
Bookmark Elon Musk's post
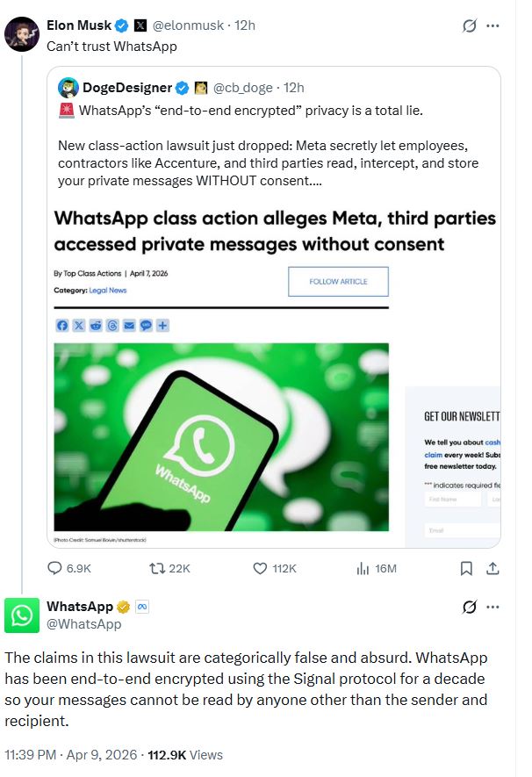point(467,568)
